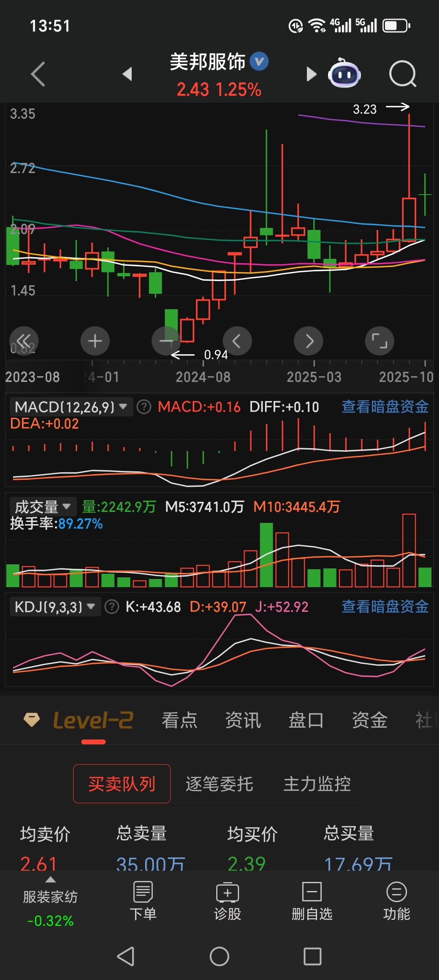Viewport: 439px width, 980px height.
Task: Zoom in chart with plus button
Action: click(x=95, y=341)
